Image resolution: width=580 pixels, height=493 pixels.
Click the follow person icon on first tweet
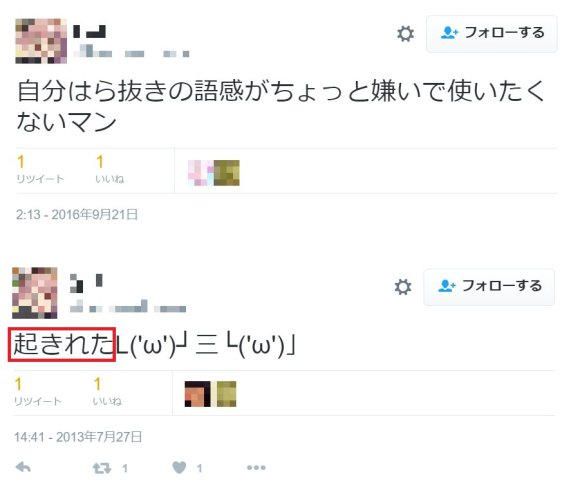pyautogui.click(x=449, y=33)
